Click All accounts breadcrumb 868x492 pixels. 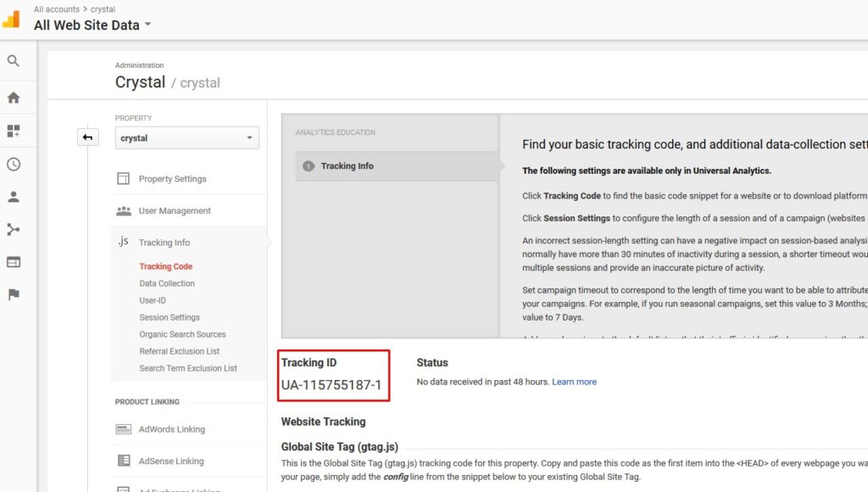(x=57, y=9)
